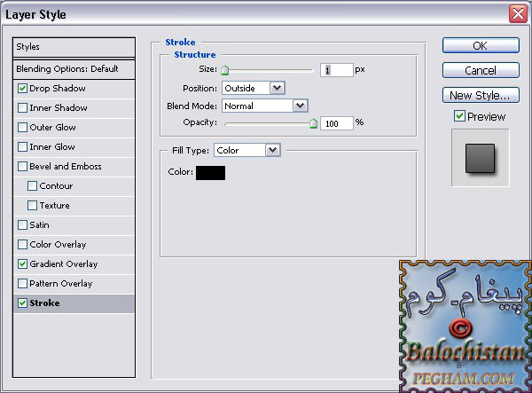Select the Contour label
The width and height of the screenshot is (532, 393).
[x=56, y=186]
